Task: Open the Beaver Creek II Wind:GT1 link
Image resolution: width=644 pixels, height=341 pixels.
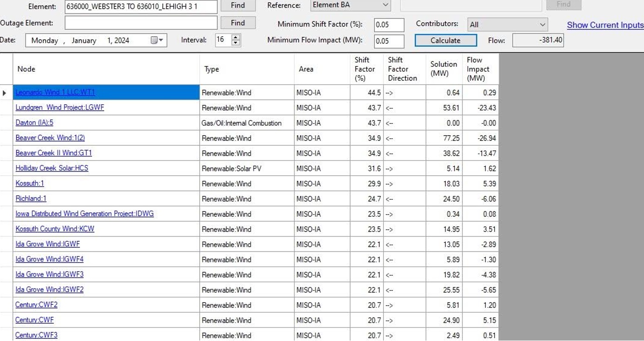Action: 54,153
